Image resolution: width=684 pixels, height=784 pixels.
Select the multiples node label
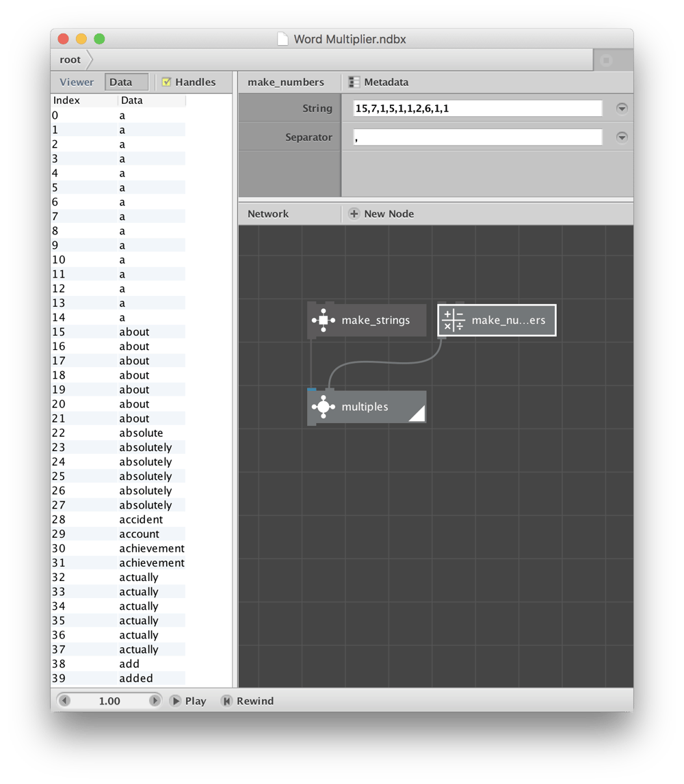pos(365,407)
